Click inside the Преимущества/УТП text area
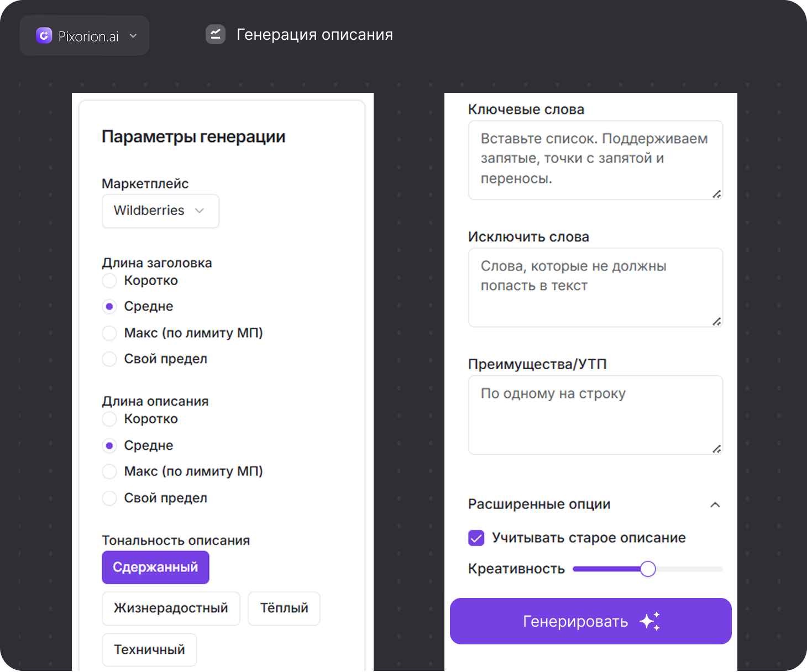The width and height of the screenshot is (807, 672). (595, 414)
